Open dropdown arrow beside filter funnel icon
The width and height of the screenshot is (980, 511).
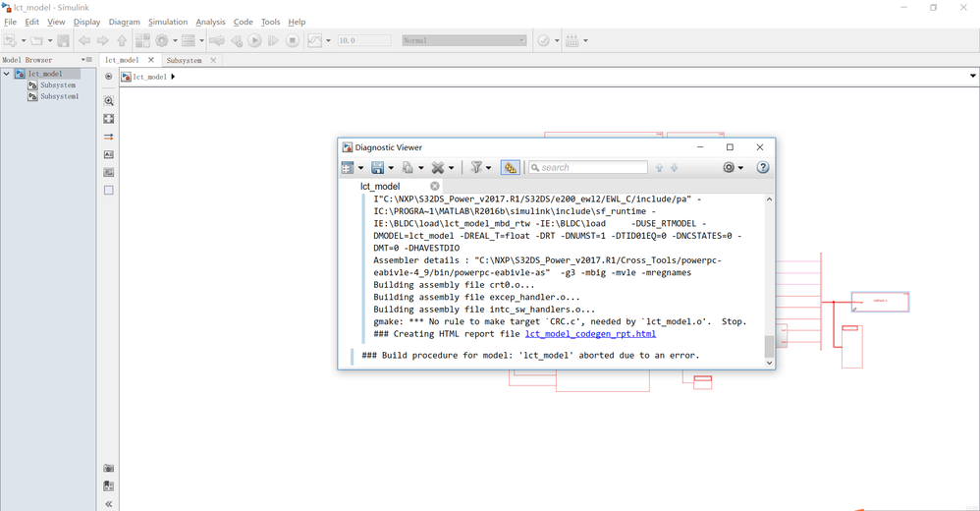click(x=489, y=168)
